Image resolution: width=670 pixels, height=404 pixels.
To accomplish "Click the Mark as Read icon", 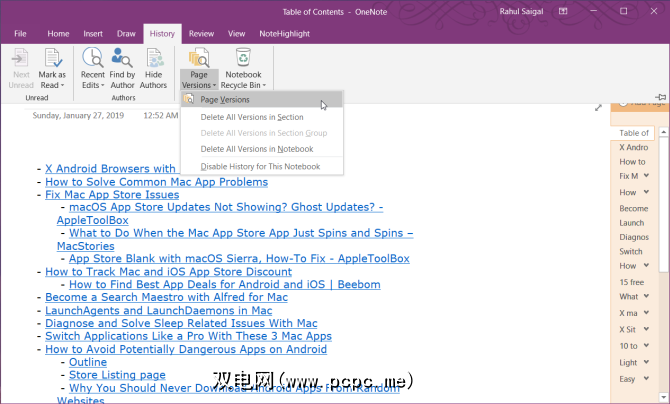I will [53, 58].
